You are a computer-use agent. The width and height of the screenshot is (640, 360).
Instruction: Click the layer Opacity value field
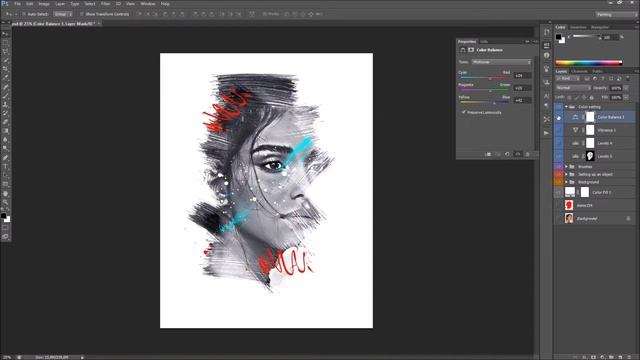[x=616, y=88]
